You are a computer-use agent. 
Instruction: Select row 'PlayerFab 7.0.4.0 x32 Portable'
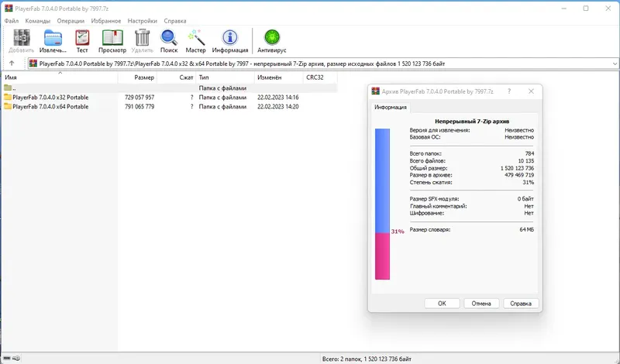(170, 98)
